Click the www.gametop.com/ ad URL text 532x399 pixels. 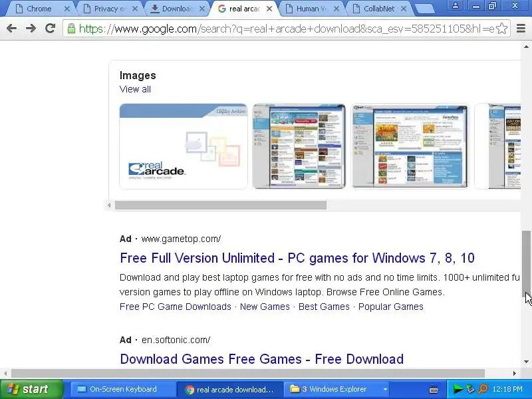(181, 239)
